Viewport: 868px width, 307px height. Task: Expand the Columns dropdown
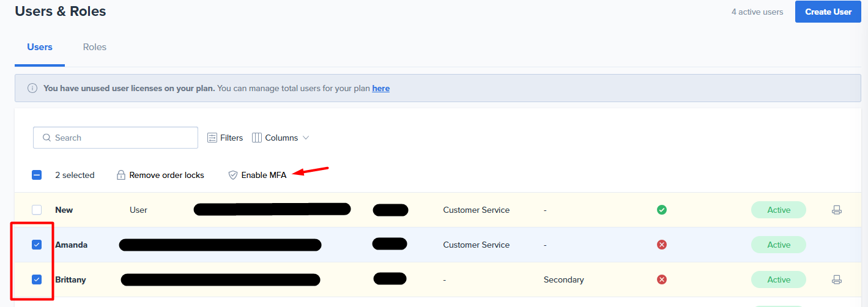(281, 138)
